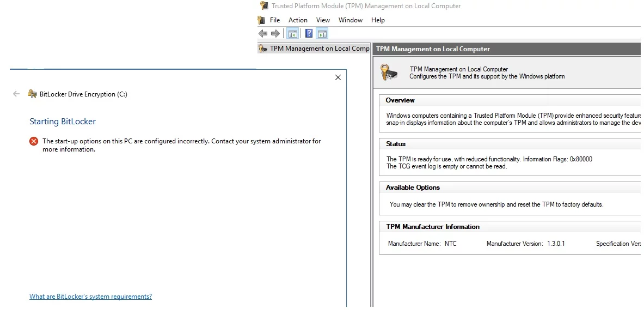This screenshot has height=314, width=644.
Task: Collapse the Status section header
Action: click(396, 144)
